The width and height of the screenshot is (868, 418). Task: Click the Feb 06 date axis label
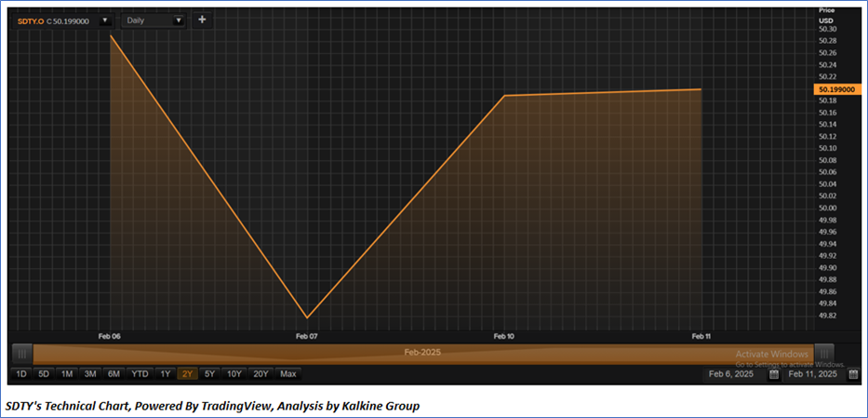110,336
